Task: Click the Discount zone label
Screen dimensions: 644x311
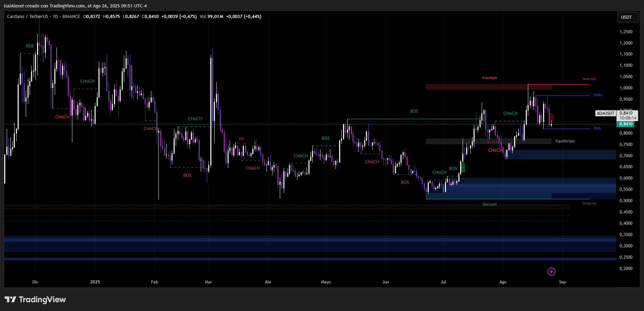Action: coord(489,205)
